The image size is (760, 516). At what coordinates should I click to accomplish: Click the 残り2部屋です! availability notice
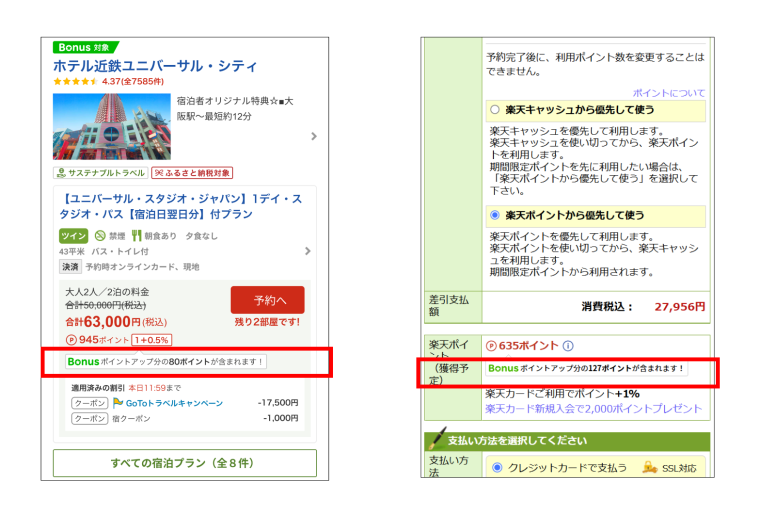click(x=268, y=322)
